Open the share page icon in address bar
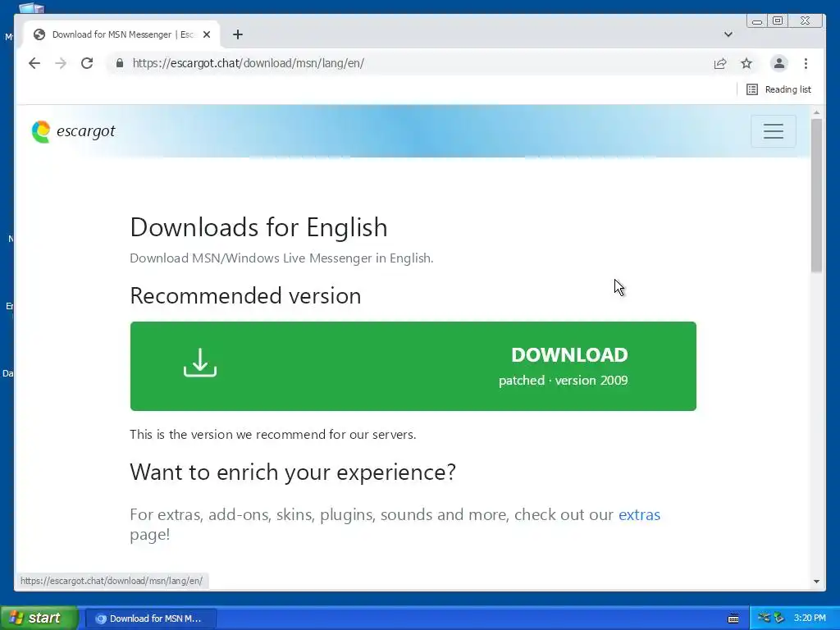 click(x=720, y=63)
